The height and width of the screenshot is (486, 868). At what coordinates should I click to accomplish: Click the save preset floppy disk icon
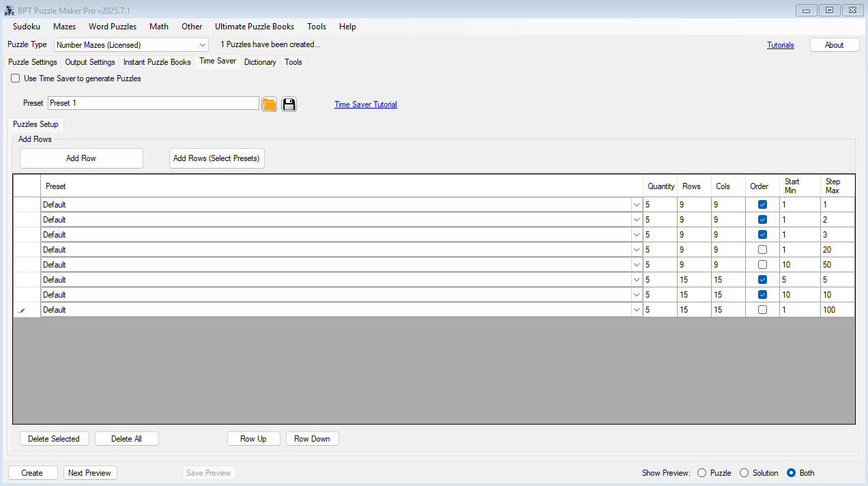tap(289, 104)
